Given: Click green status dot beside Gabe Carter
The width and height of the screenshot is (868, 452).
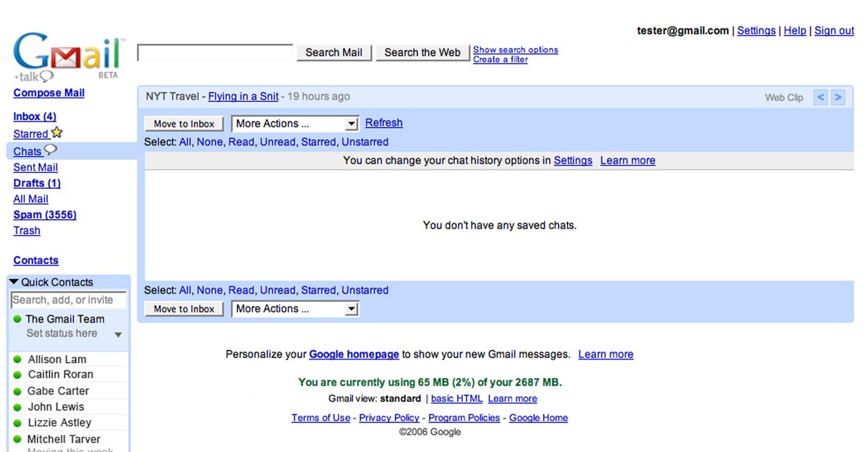Looking at the screenshot, I should coord(17,391).
